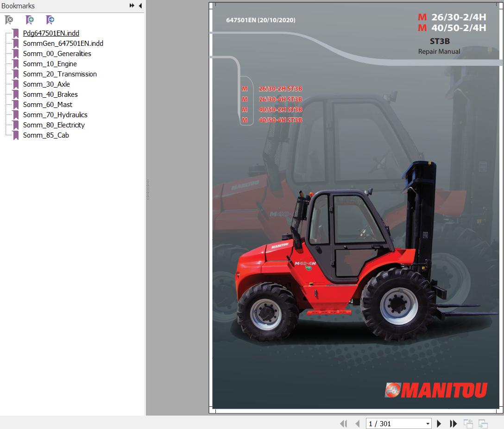This screenshot has height=429, width=504.
Task: Click the panel splitter handle
Action: [148, 189]
